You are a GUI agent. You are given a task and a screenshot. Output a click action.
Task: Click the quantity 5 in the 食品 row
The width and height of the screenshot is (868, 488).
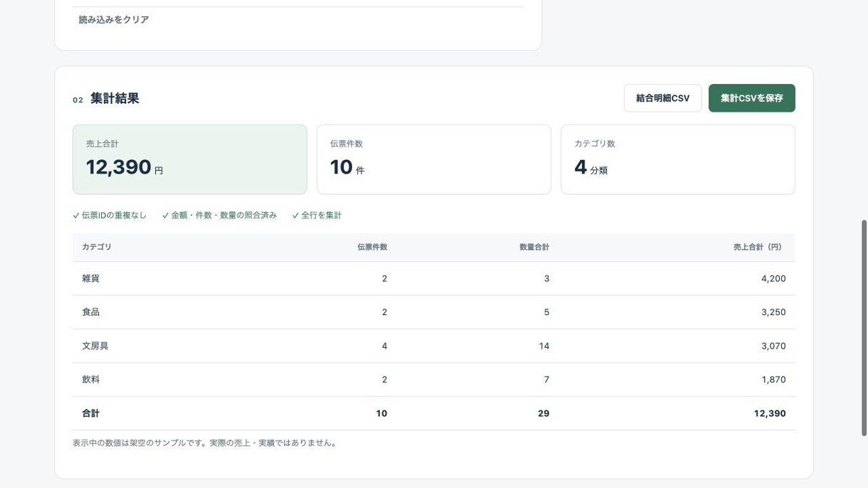pyautogui.click(x=546, y=312)
